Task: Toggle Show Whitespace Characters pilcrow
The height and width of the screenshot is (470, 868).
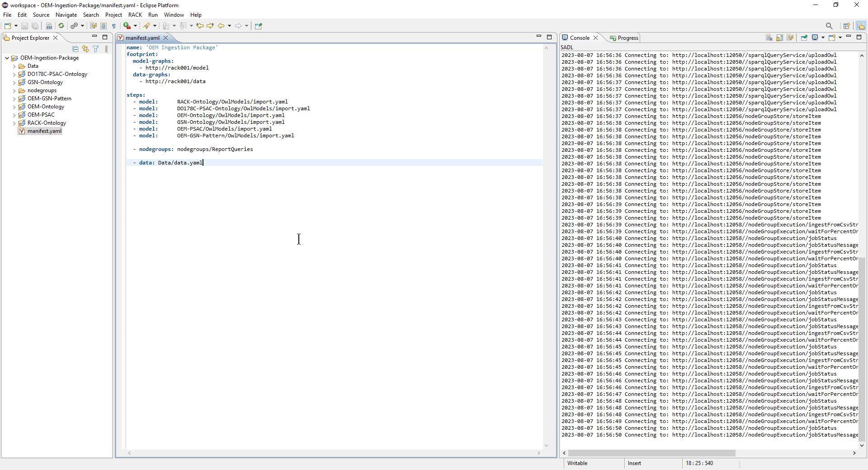Action: click(114, 26)
